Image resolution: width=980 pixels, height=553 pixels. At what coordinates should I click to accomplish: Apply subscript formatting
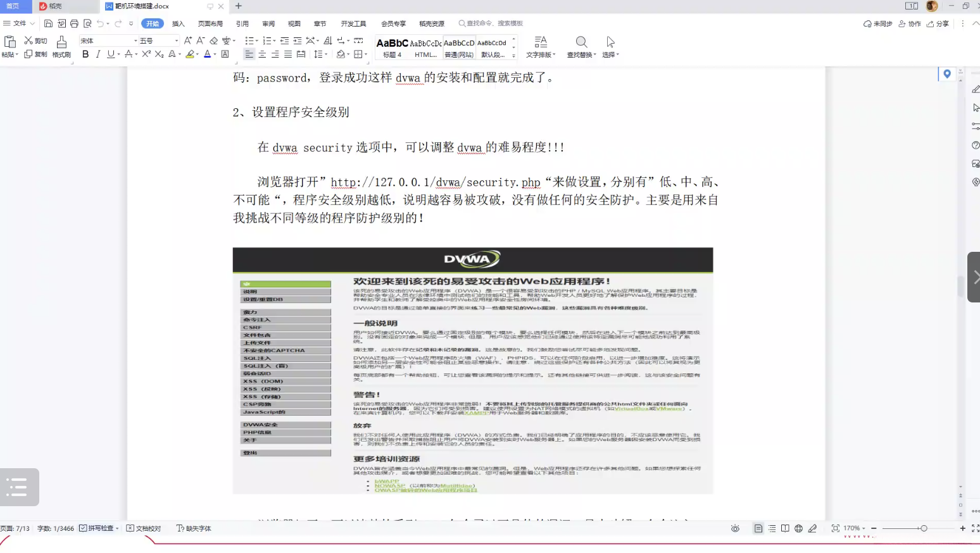pyautogui.click(x=159, y=54)
